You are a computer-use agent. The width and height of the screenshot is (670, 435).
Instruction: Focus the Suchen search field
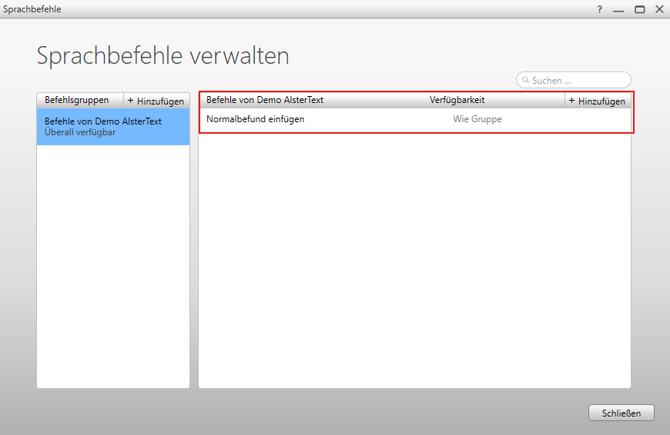578,80
